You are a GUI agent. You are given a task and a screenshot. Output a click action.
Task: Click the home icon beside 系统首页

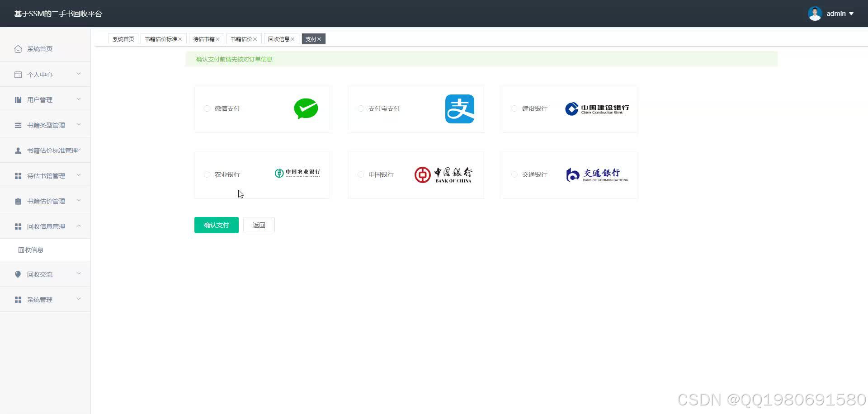tap(18, 48)
